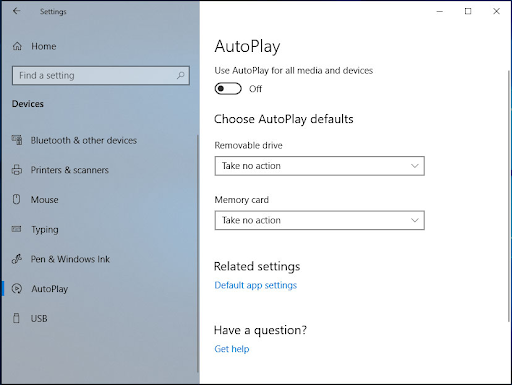Open Pen & Windows Ink page
512x385 pixels.
[x=70, y=259]
